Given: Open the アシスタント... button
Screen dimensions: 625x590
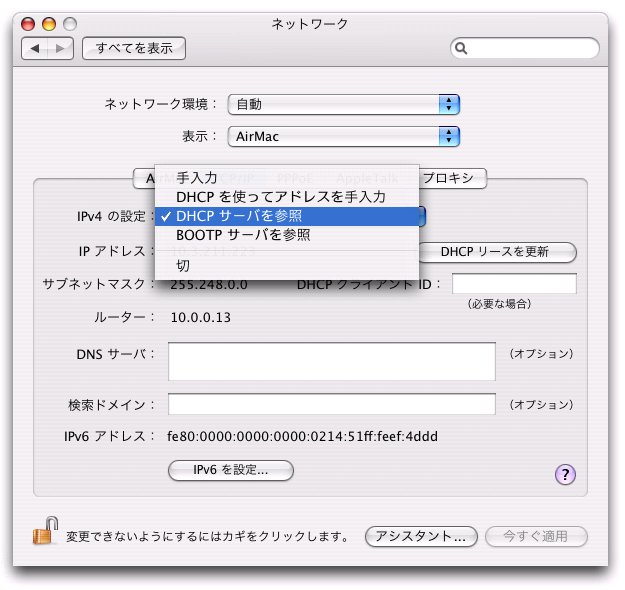Looking at the screenshot, I should [x=420, y=537].
